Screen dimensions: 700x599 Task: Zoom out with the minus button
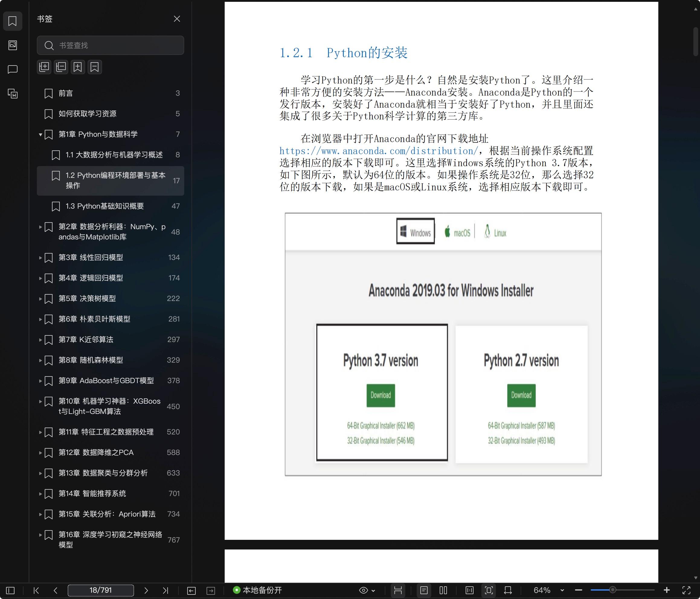578,590
